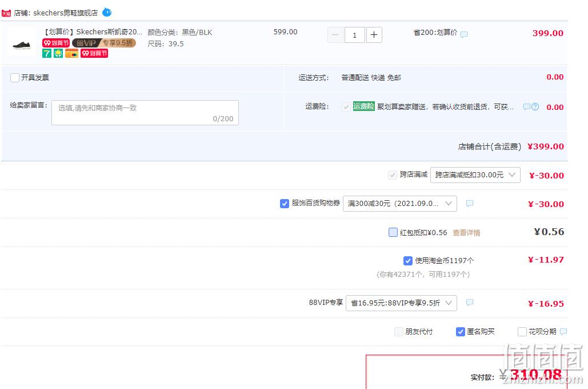Check the 红包抵扣¥0.56 checkbox
This screenshot has height=389, width=588.
393,232
